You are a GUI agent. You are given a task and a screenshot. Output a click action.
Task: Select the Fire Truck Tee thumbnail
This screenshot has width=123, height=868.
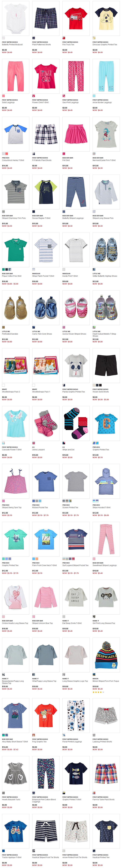click(x=76, y=18)
